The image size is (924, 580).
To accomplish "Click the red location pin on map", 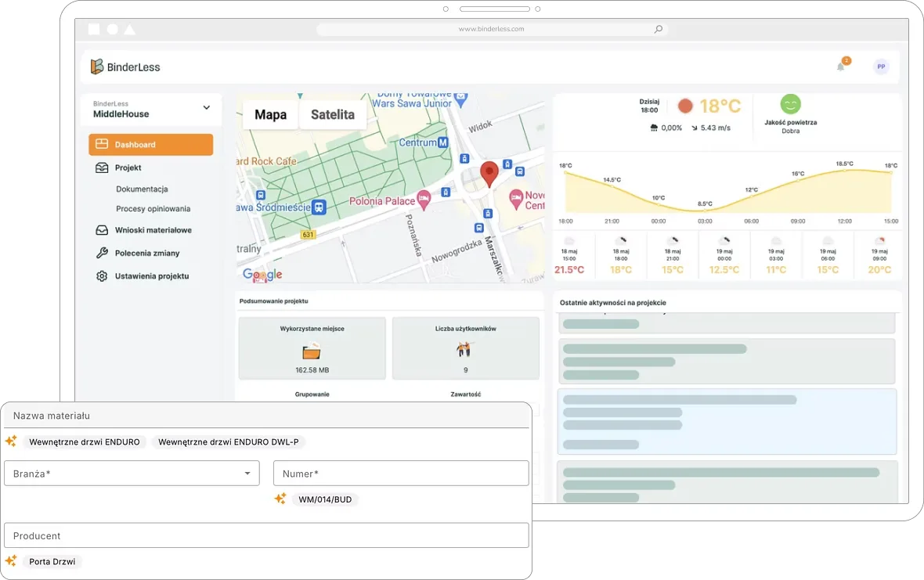I will click(489, 174).
